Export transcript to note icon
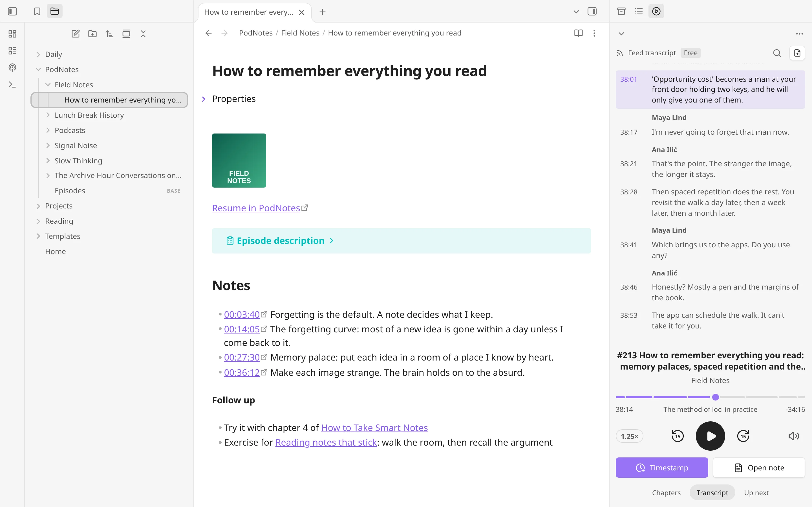Image resolution: width=812 pixels, height=507 pixels. coord(797,53)
